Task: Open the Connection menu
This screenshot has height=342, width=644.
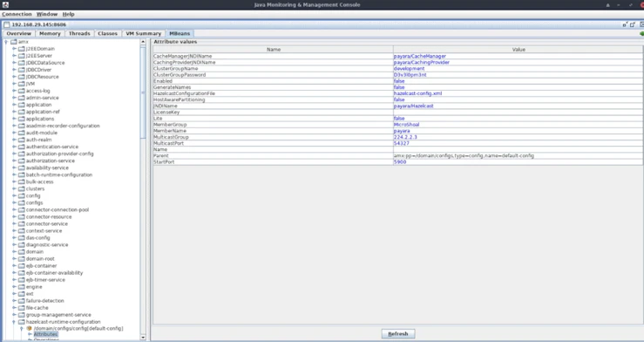Action: point(17,14)
